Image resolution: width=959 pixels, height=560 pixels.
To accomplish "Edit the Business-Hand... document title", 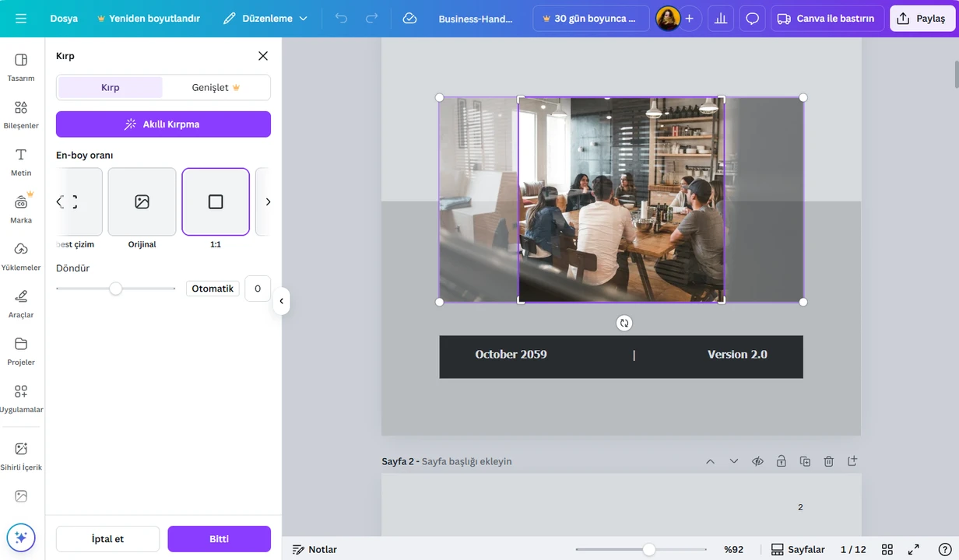I will tap(476, 19).
